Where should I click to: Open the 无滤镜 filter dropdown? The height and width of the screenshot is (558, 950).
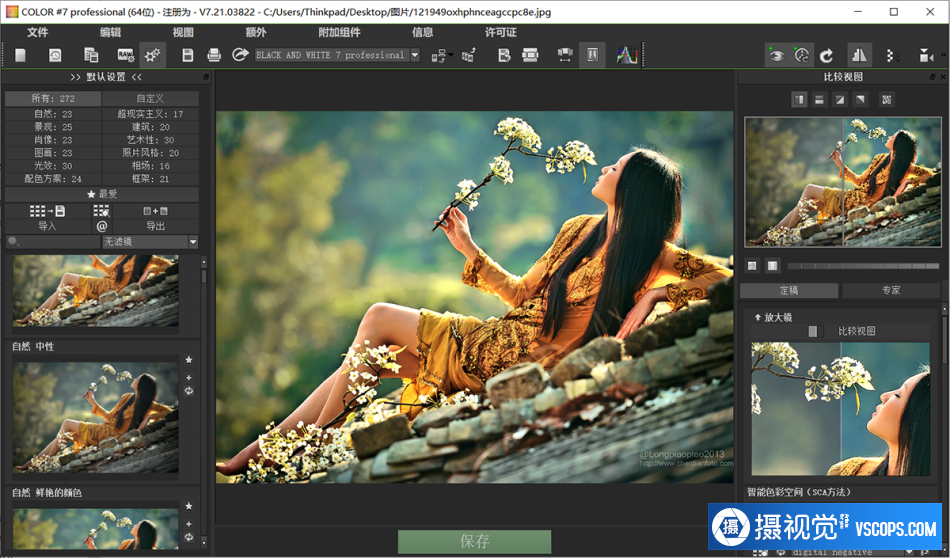tap(150, 242)
